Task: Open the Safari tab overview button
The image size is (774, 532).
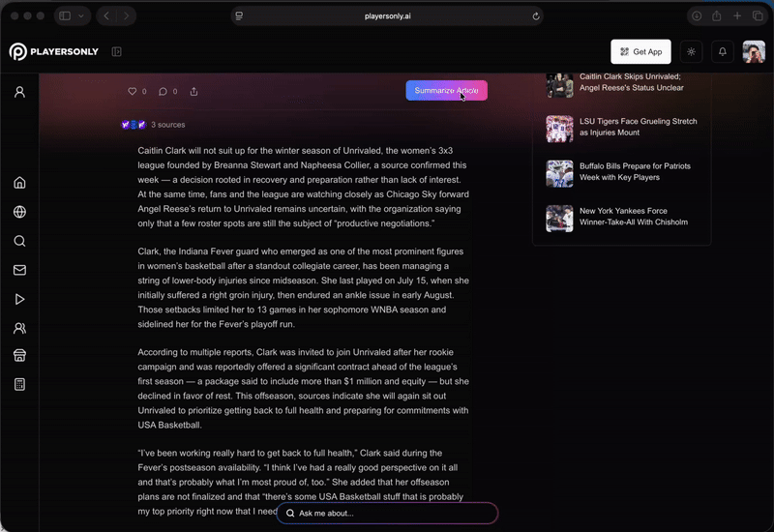Action: pos(757,15)
